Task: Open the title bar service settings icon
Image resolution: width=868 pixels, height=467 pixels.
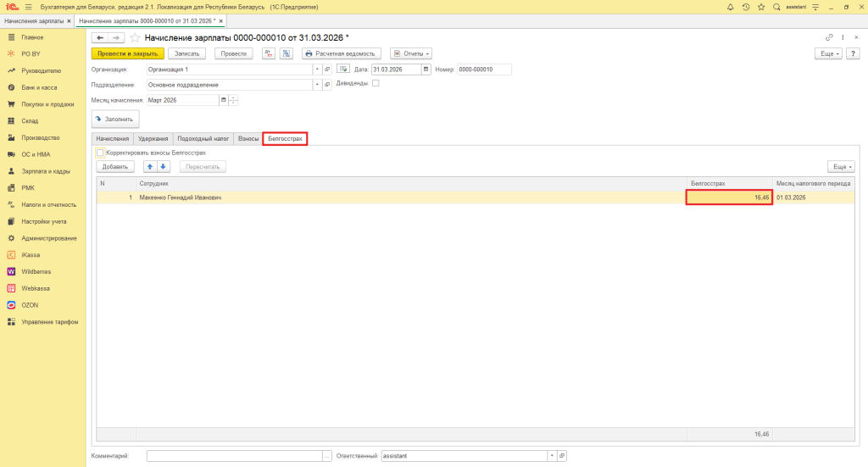Action: (x=815, y=7)
